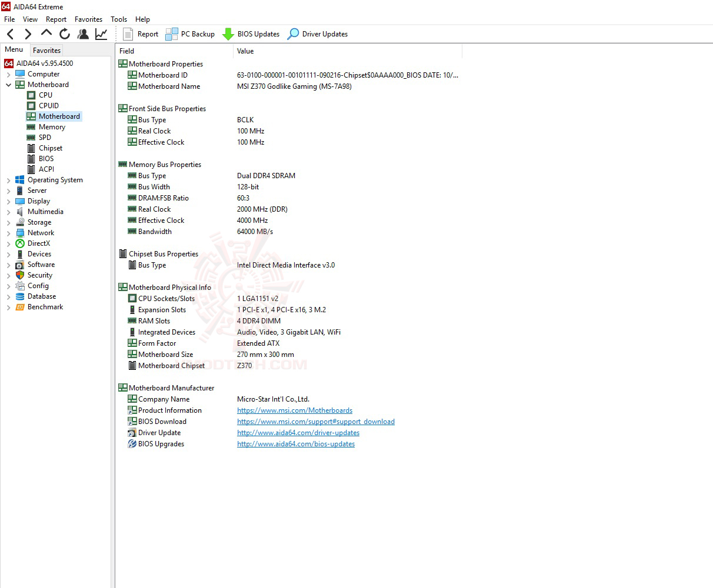Refresh the page with the circular arrow
Image resolution: width=713 pixels, height=588 pixels.
click(x=65, y=34)
